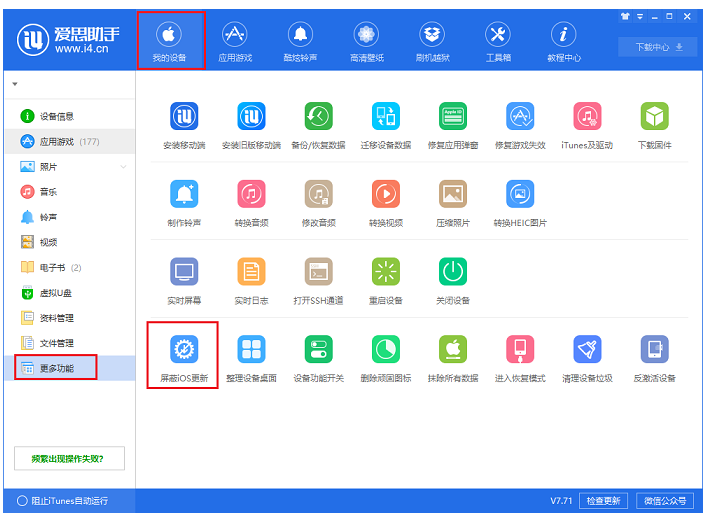Screen dimensions: 707x517
Task: Click 关闭设备 shutdown icon
Action: (453, 272)
